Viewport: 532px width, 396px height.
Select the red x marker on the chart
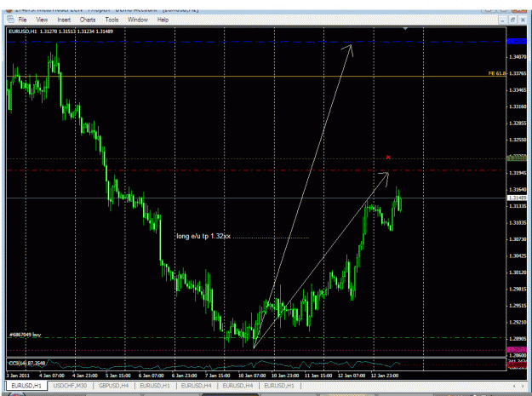[388, 157]
